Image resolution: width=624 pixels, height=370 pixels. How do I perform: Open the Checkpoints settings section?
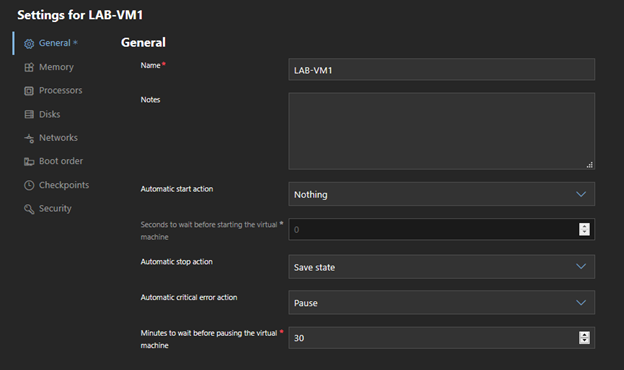(64, 185)
